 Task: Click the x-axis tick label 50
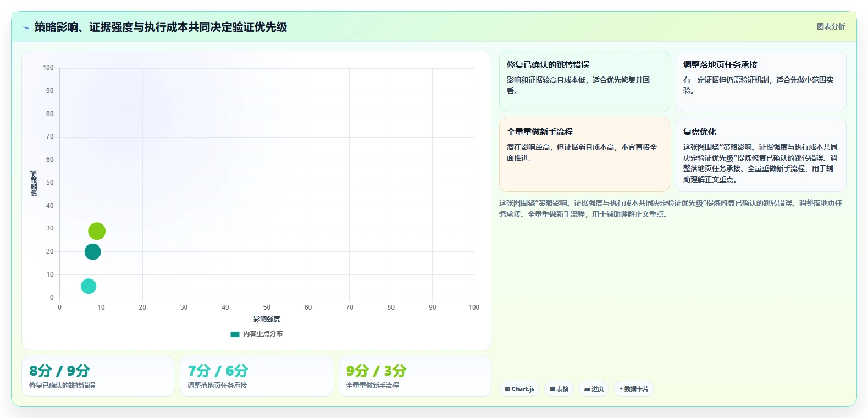point(267,307)
